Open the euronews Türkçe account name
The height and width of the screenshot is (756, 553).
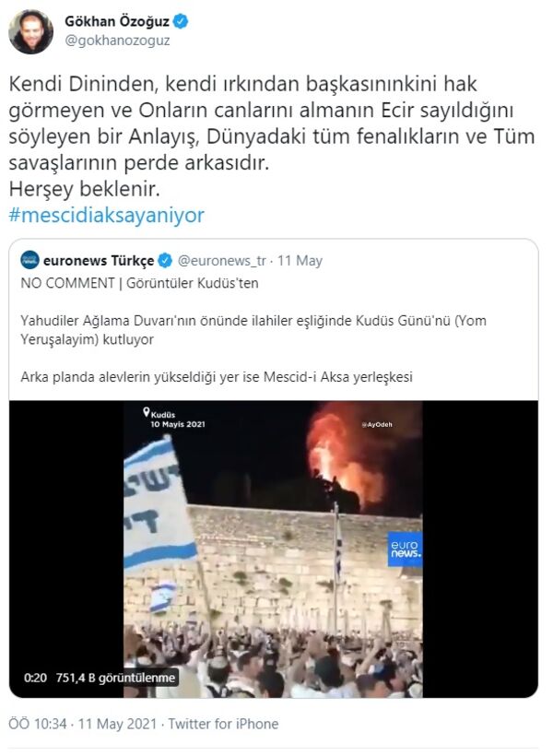[x=99, y=261]
